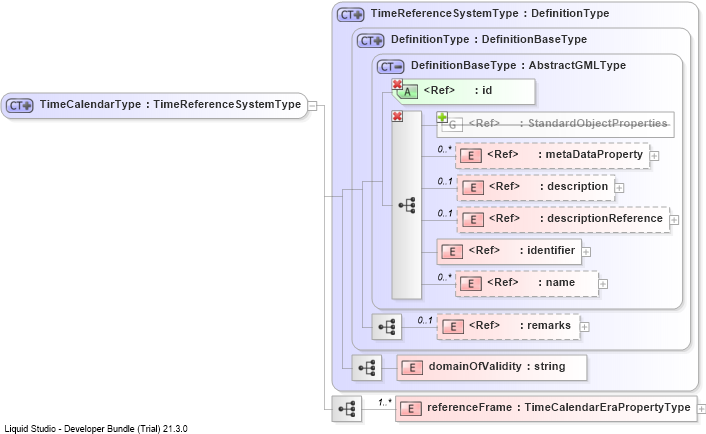Click the E icon of description element
Screen dimensions: 706x434
point(473,188)
